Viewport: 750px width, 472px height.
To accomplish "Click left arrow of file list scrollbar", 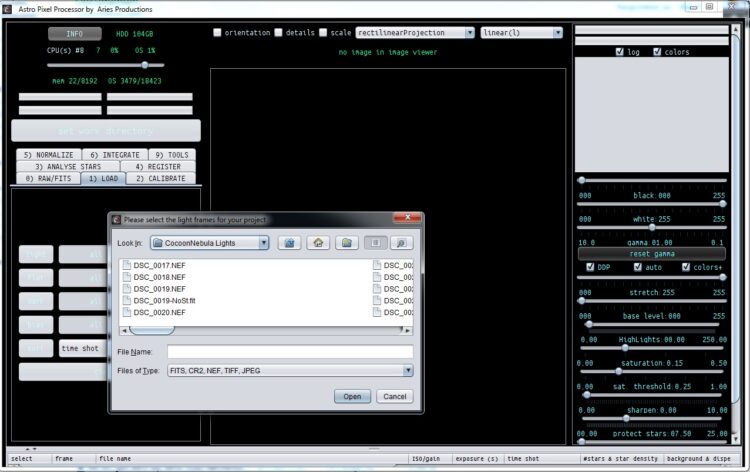I will (124, 330).
